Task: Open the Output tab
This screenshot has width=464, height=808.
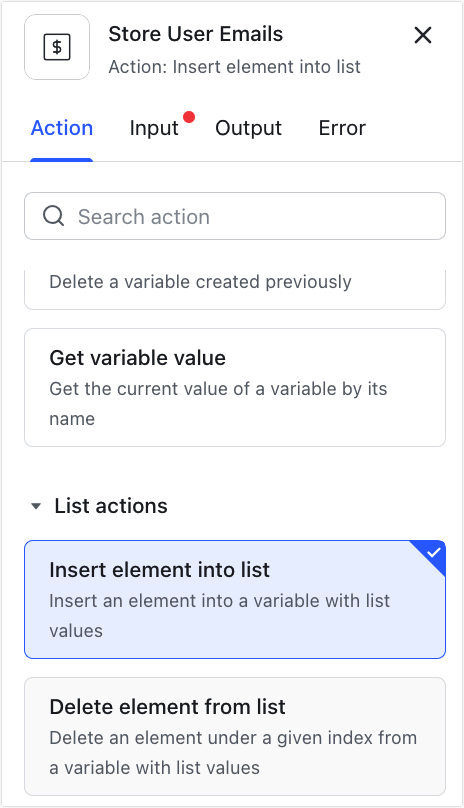Action: [248, 128]
